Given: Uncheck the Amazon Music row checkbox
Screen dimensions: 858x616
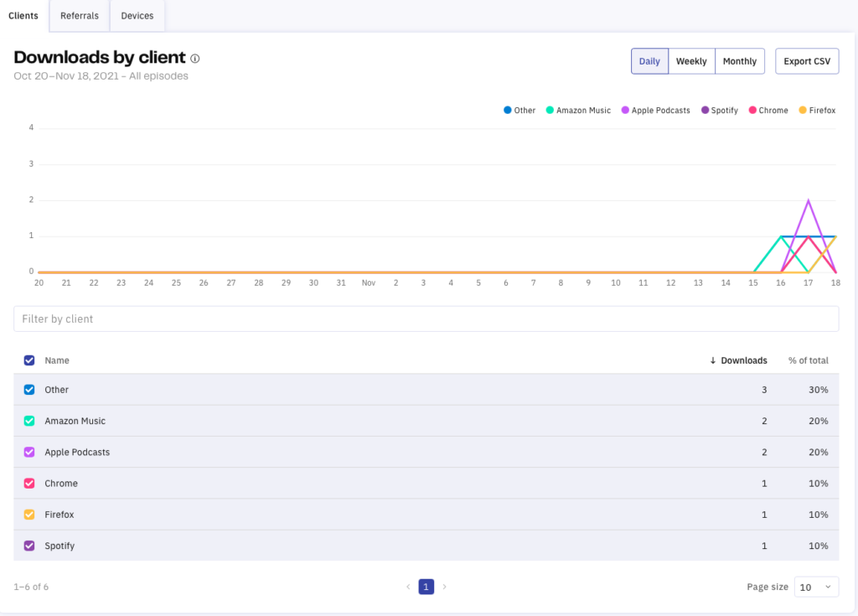Looking at the screenshot, I should [x=28, y=421].
